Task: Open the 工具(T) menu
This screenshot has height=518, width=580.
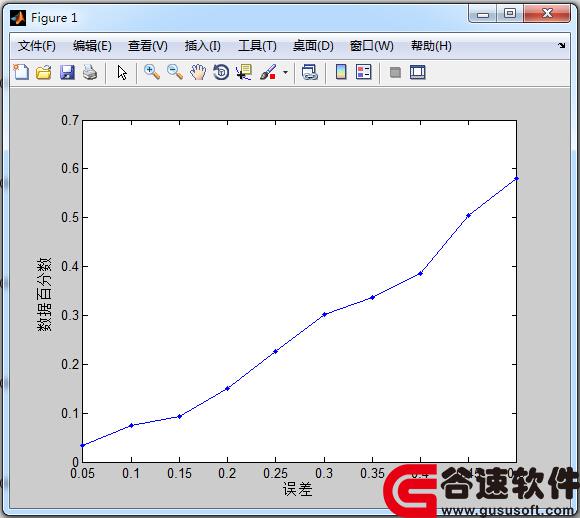Action: (257, 46)
